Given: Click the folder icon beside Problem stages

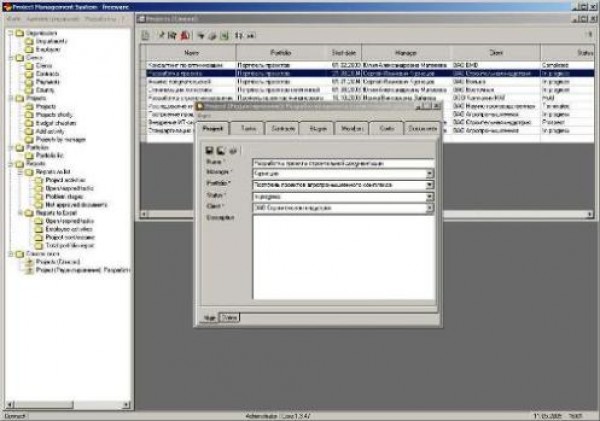Looking at the screenshot, I should click(39, 197).
